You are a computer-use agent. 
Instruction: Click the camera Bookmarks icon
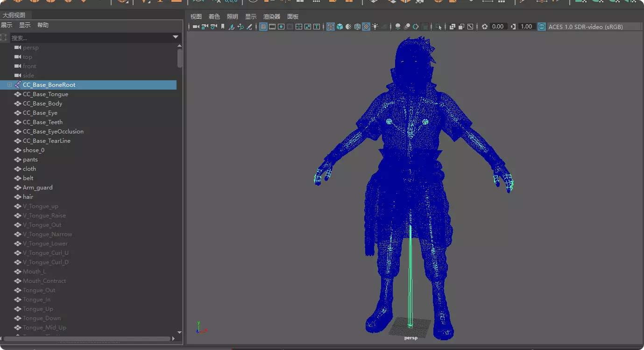[223, 27]
